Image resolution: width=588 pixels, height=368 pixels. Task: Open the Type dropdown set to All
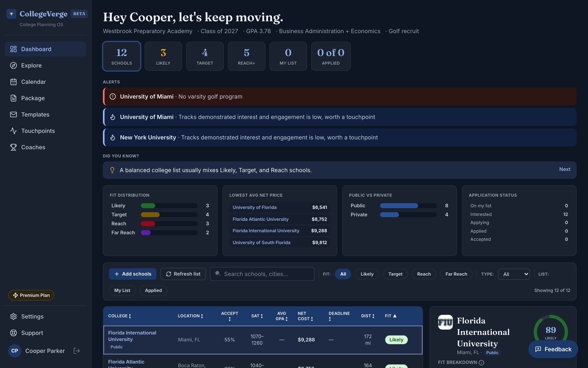514,274
